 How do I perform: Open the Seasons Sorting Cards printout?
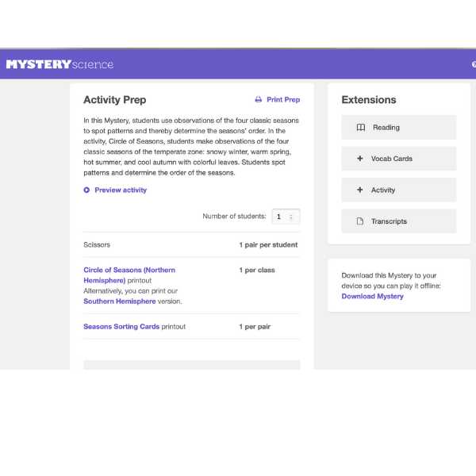(121, 327)
